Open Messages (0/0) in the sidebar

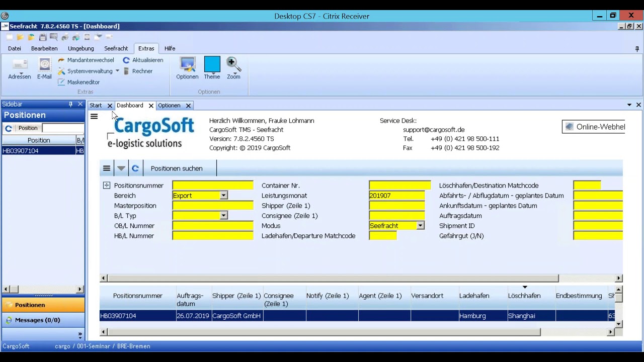[x=43, y=320]
